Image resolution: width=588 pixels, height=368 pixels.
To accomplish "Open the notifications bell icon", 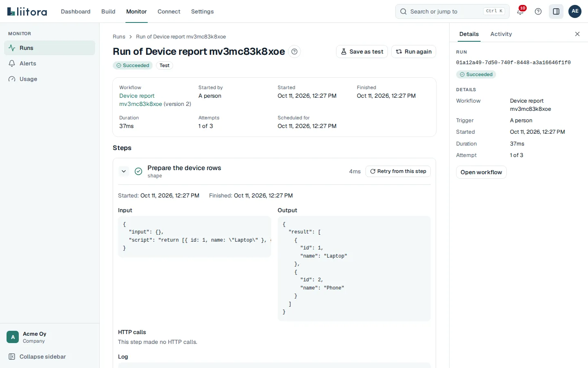I will (520, 11).
